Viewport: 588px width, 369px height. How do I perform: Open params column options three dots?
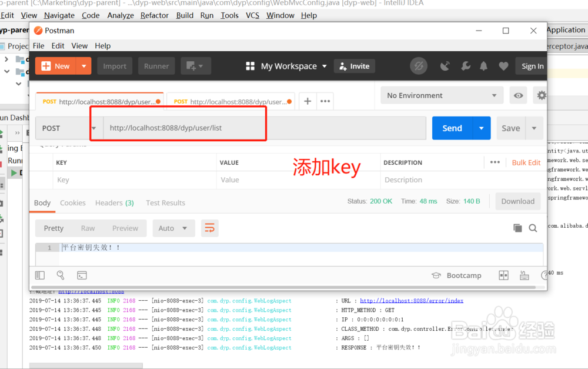click(x=495, y=162)
